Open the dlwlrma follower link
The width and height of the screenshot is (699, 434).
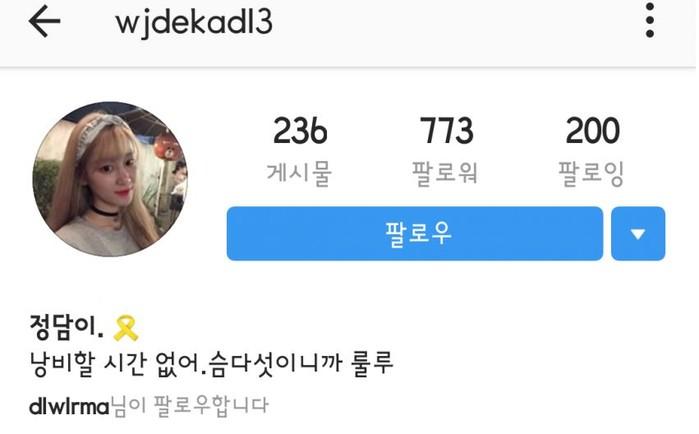(x=69, y=406)
